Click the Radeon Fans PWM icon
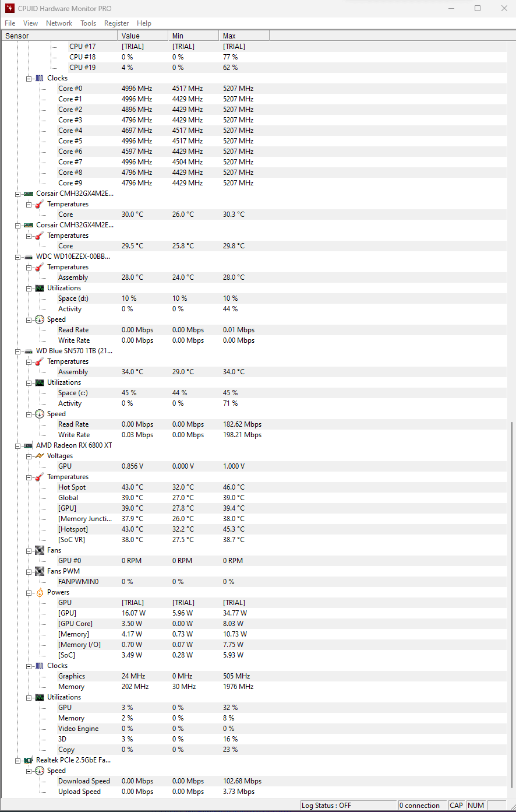 [x=39, y=571]
